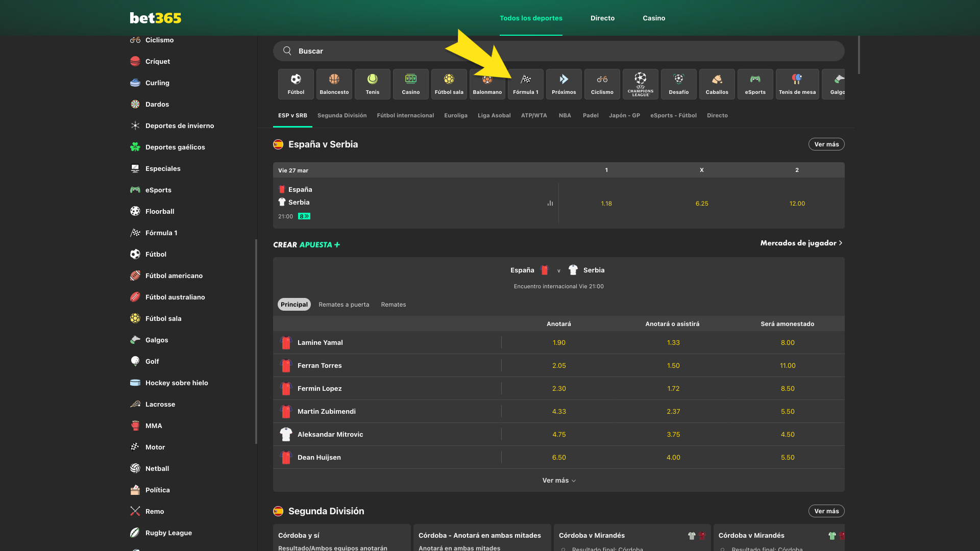Viewport: 980px width, 551px height.
Task: Open match statistics icon for España v Serbia
Action: tap(550, 203)
